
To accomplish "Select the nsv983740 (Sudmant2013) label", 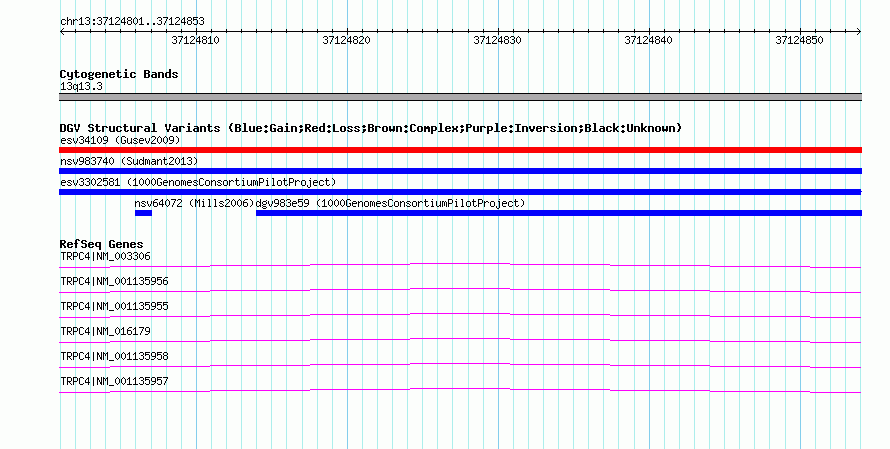I will point(129,161).
